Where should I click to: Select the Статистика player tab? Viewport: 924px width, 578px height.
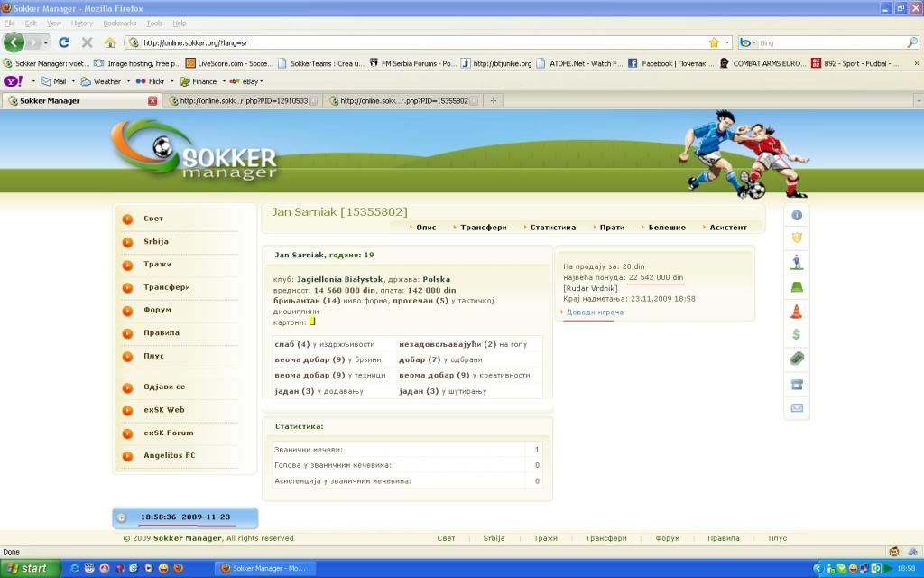pyautogui.click(x=553, y=228)
